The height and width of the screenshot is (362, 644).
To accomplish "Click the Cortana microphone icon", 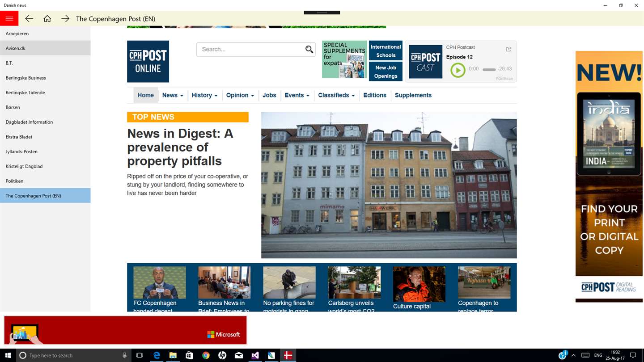I will pyautogui.click(x=124, y=355).
